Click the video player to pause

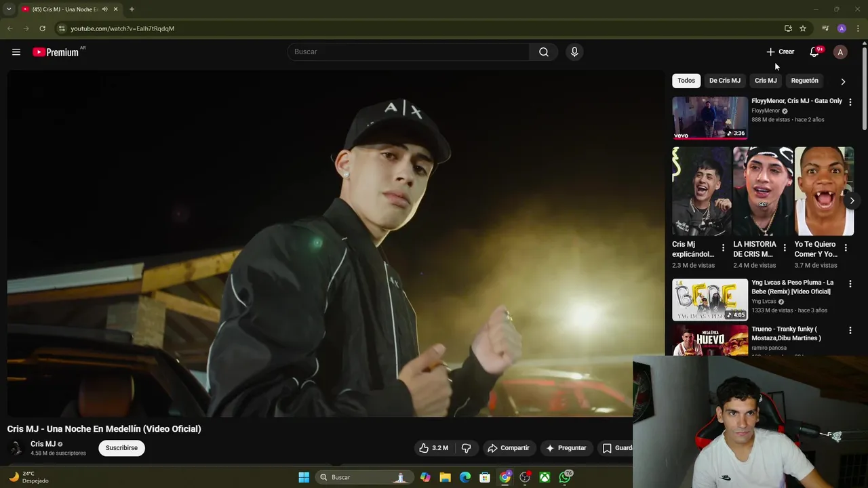click(x=336, y=243)
